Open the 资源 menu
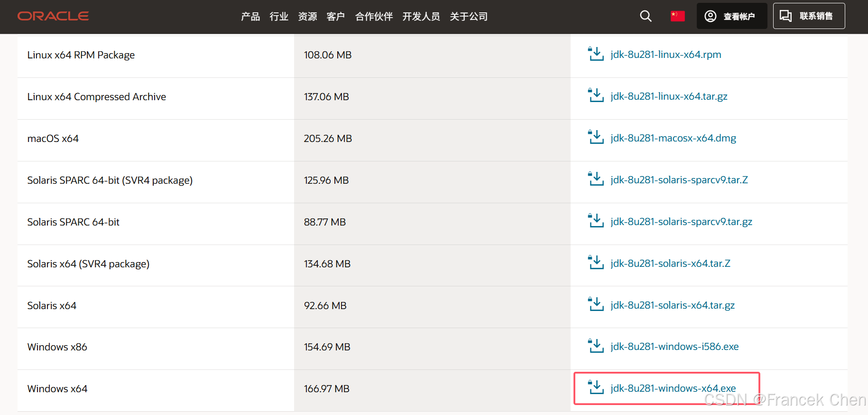The image size is (868, 415). pyautogui.click(x=307, y=17)
